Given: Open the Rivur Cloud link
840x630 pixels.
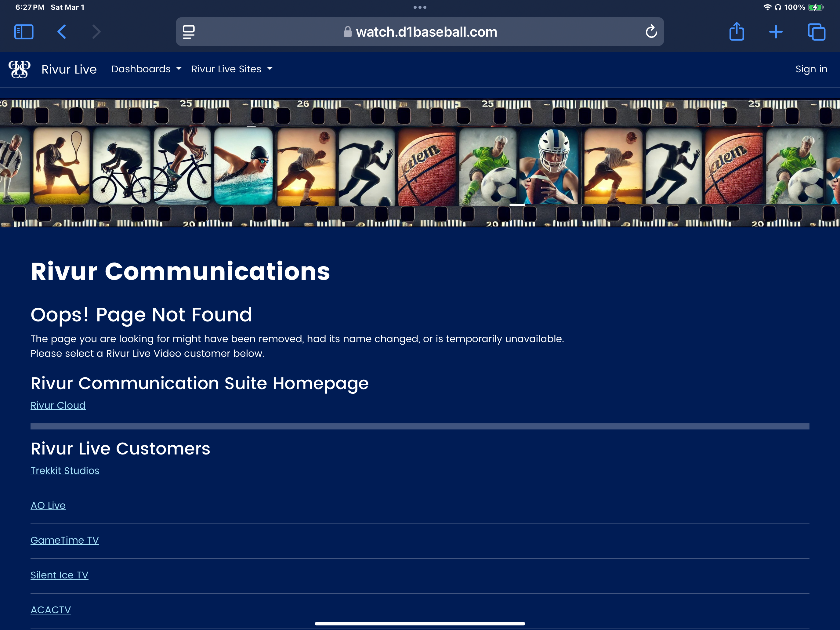Looking at the screenshot, I should (x=58, y=405).
